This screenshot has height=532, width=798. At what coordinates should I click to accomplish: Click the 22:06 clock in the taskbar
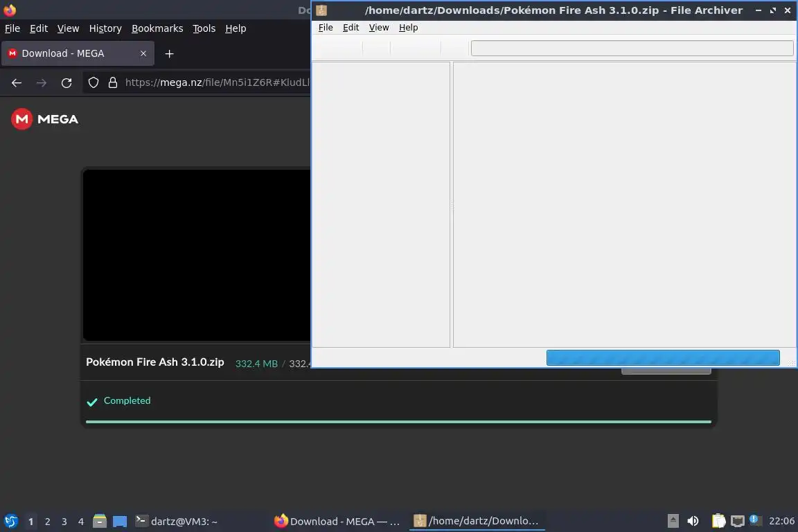coord(781,521)
